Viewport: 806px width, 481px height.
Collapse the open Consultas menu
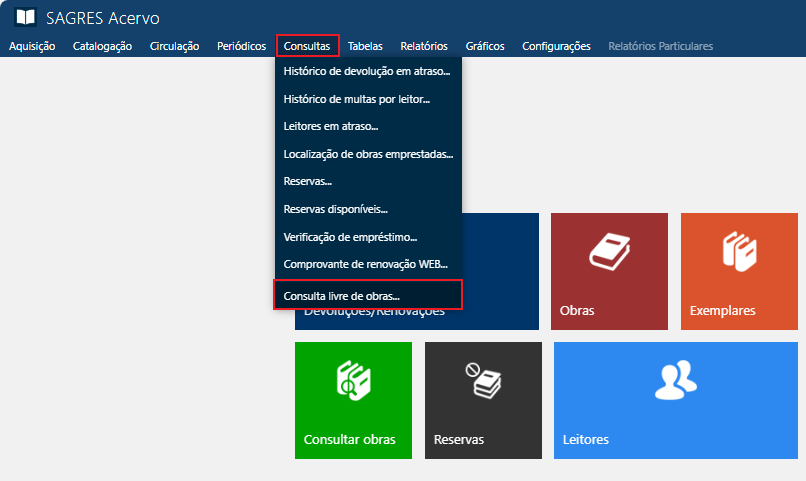click(307, 46)
